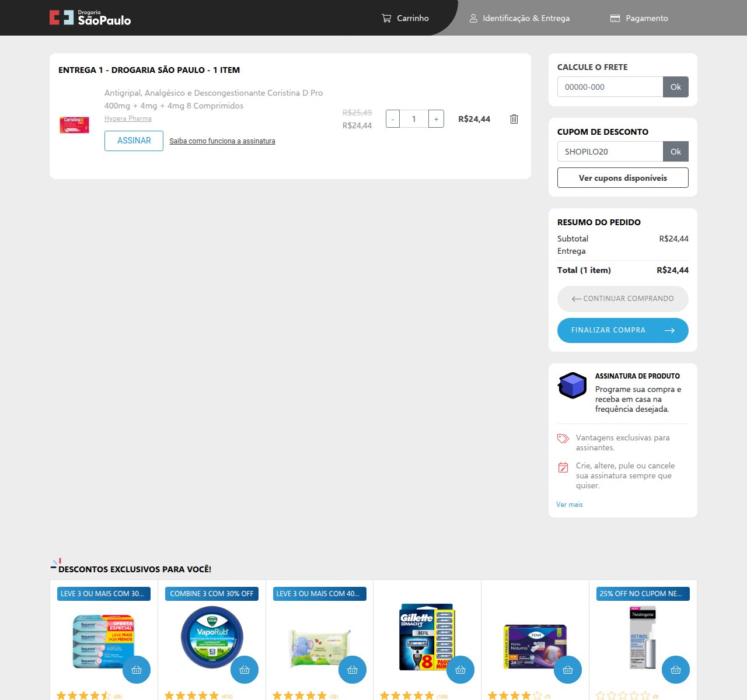Viewport: 747px width, 700px height.
Task: Click the price tag icon for Vantagens exclusivas
Action: point(563,439)
